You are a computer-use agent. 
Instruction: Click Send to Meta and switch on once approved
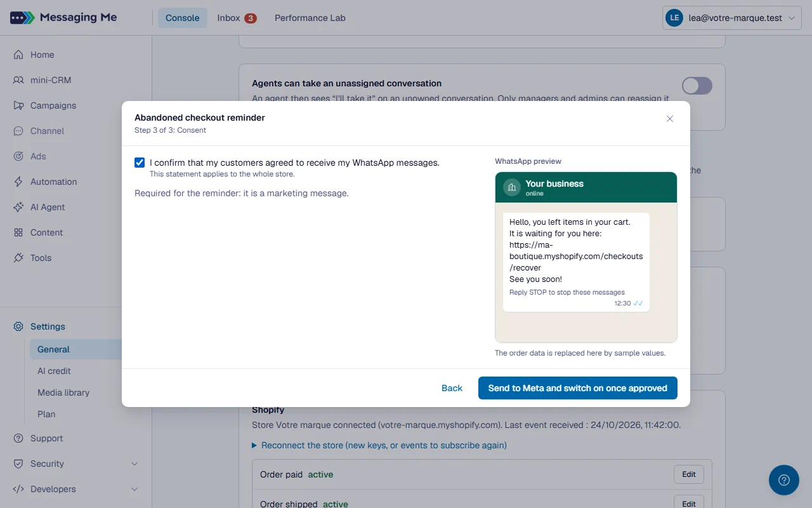(578, 388)
